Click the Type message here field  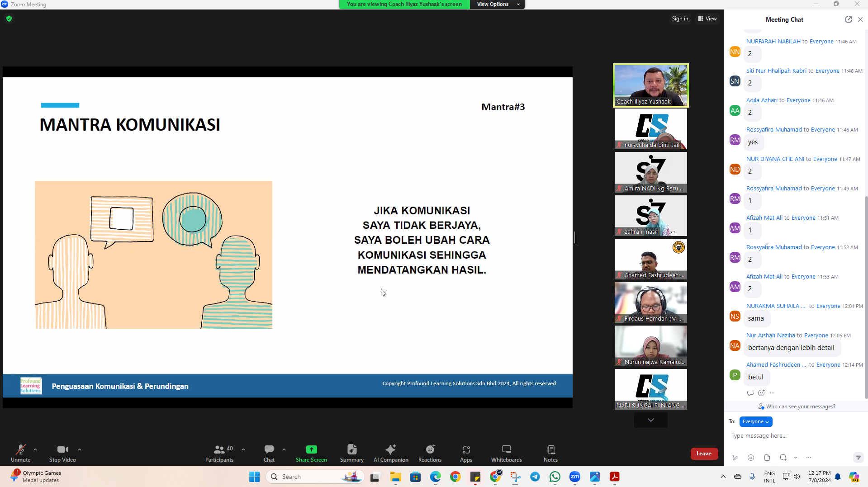792,436
